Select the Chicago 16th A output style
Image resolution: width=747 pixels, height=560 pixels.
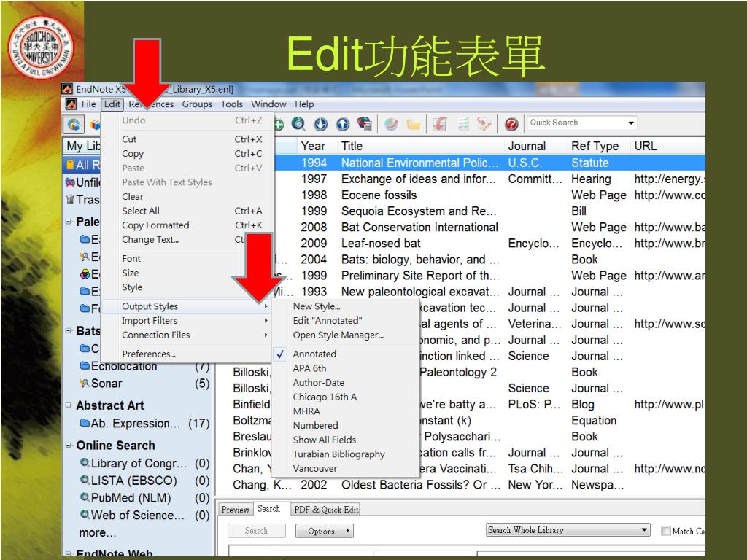[325, 397]
